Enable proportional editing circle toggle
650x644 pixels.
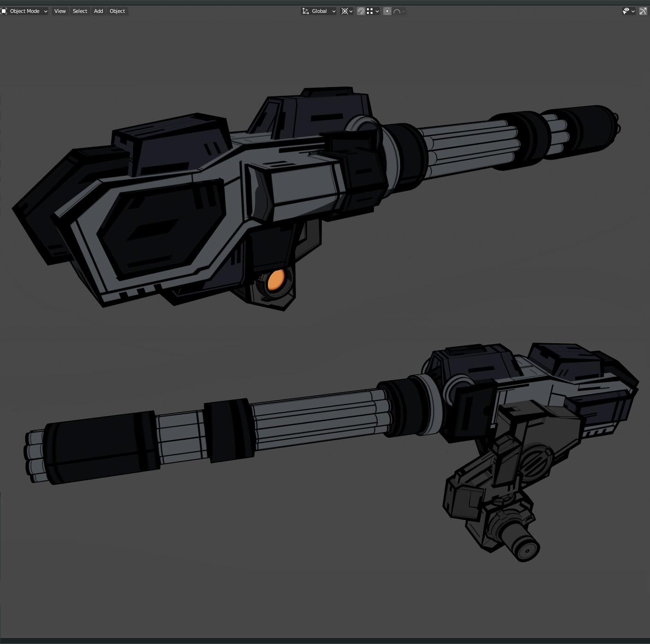(387, 11)
